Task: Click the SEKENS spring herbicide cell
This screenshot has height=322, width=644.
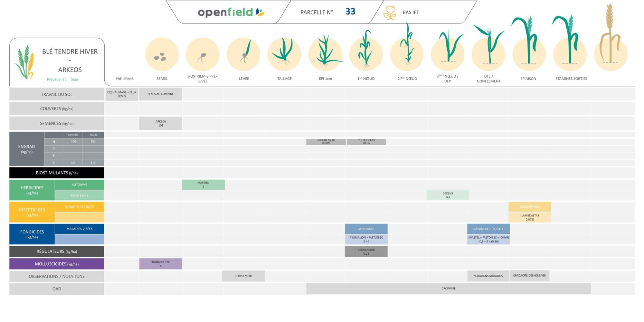Action: 448,195
